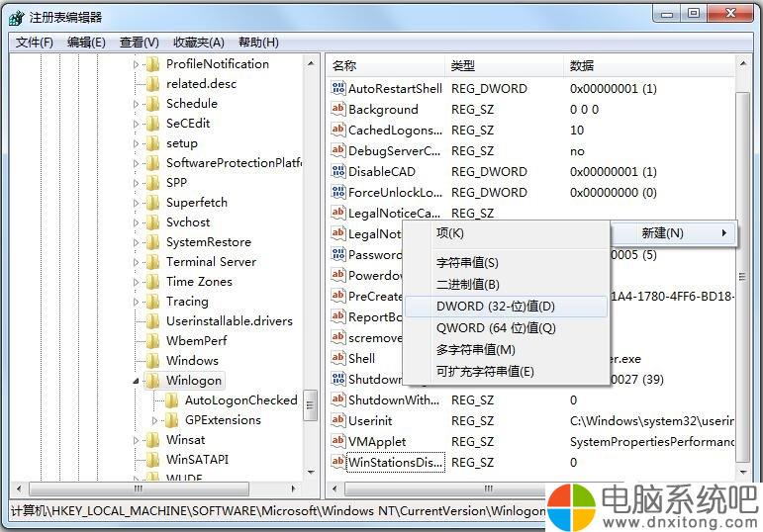Screen dimensions: 763x532
Task: Click value list scroll down arrow
Action: tap(743, 472)
